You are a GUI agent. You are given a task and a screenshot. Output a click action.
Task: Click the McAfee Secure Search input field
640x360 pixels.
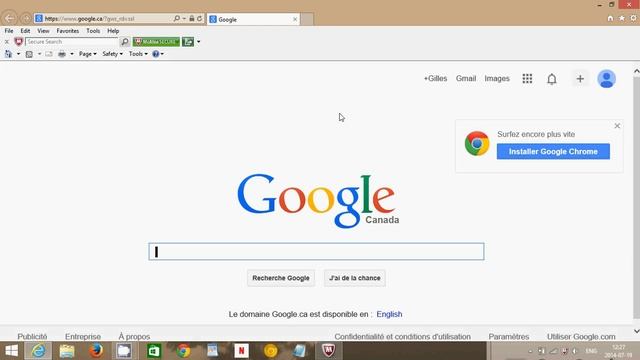[72, 42]
